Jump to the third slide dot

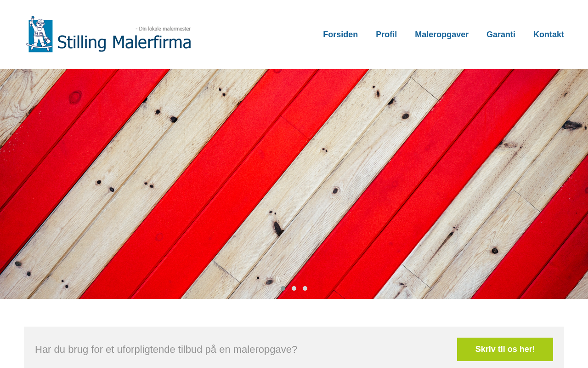pos(305,288)
